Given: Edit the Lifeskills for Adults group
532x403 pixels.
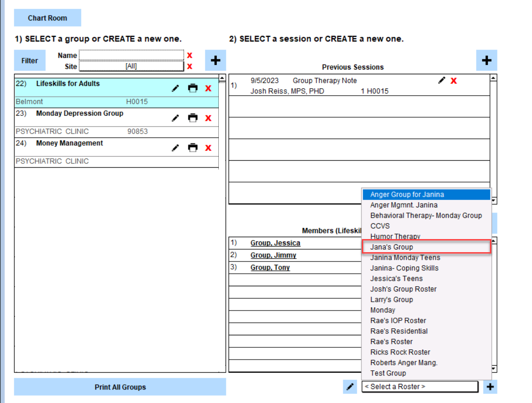Looking at the screenshot, I should click(175, 88).
